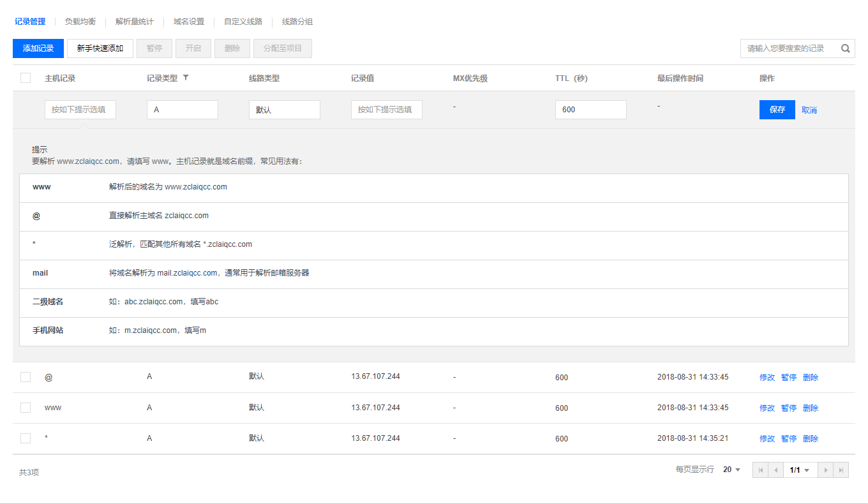Check the box for the @ record
Image resolution: width=868 pixels, height=504 pixels.
pos(26,377)
